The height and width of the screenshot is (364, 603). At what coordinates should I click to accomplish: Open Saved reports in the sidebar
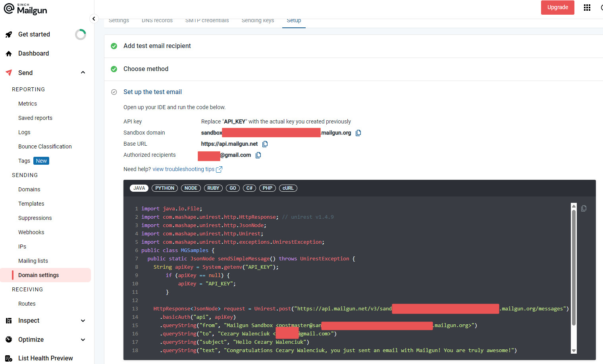click(x=35, y=118)
